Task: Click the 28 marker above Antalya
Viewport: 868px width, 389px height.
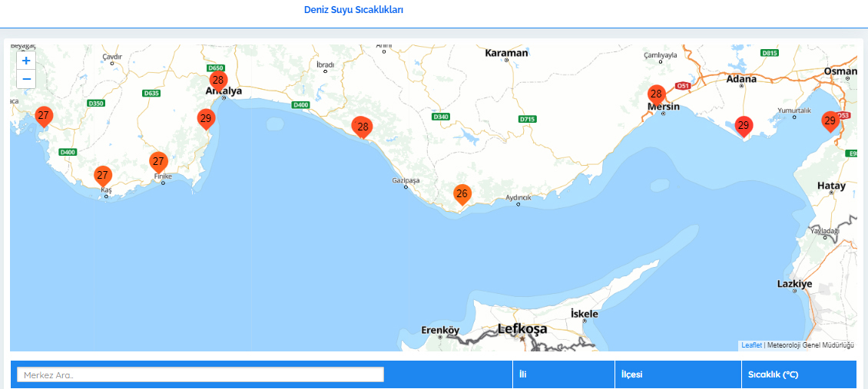Action: [x=218, y=81]
